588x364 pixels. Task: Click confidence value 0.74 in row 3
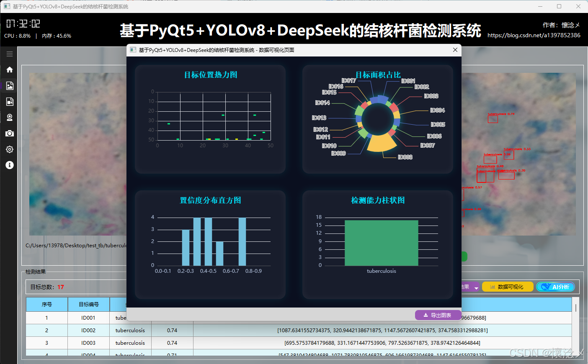click(x=172, y=343)
